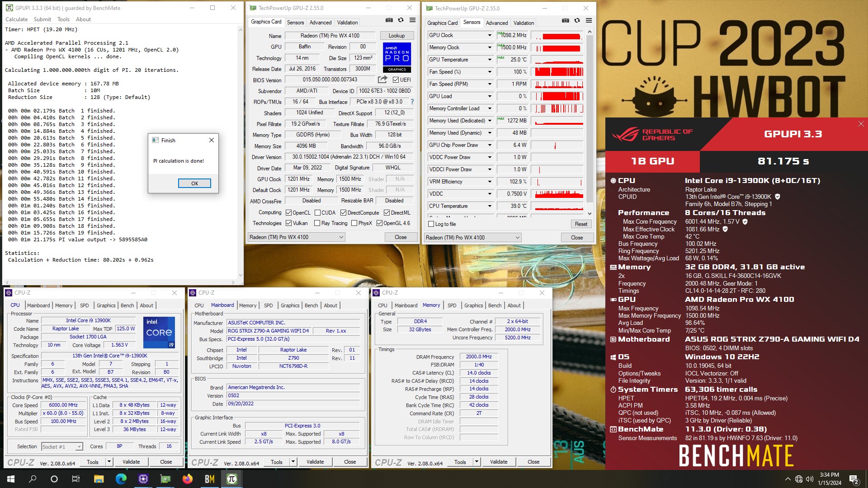Open the Windows Start menu
Viewport: 868px width, 488px height.
[11, 479]
